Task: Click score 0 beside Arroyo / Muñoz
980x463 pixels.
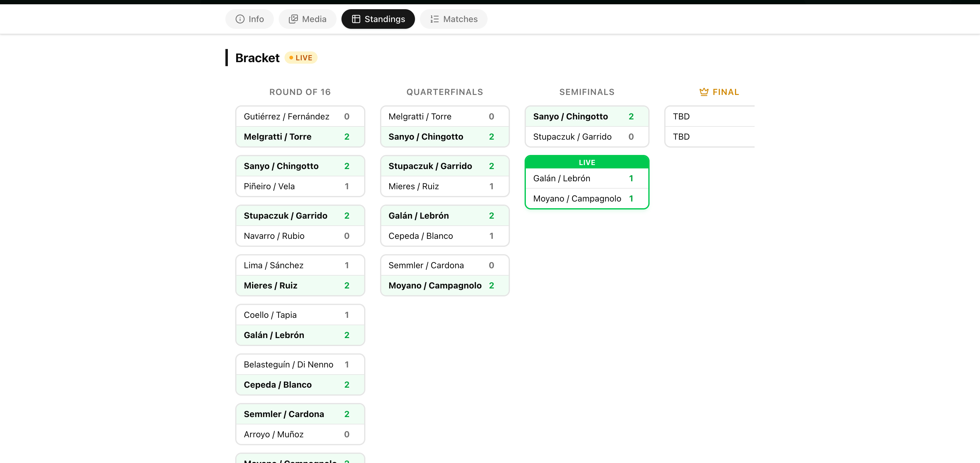Action: click(x=347, y=434)
